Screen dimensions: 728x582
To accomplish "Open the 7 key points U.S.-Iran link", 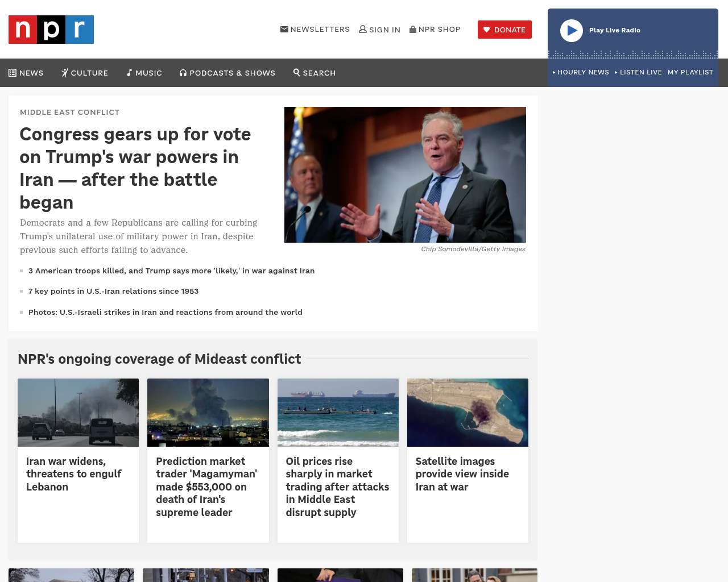I will point(114,291).
